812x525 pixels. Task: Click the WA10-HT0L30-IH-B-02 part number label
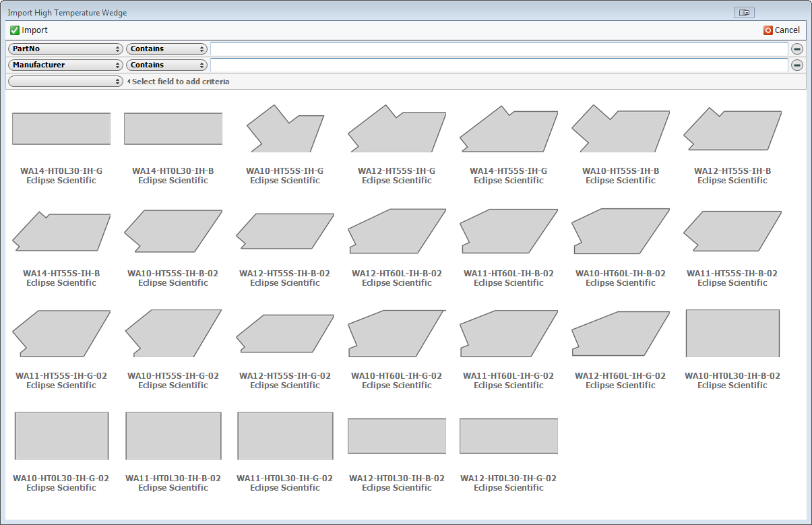point(732,376)
